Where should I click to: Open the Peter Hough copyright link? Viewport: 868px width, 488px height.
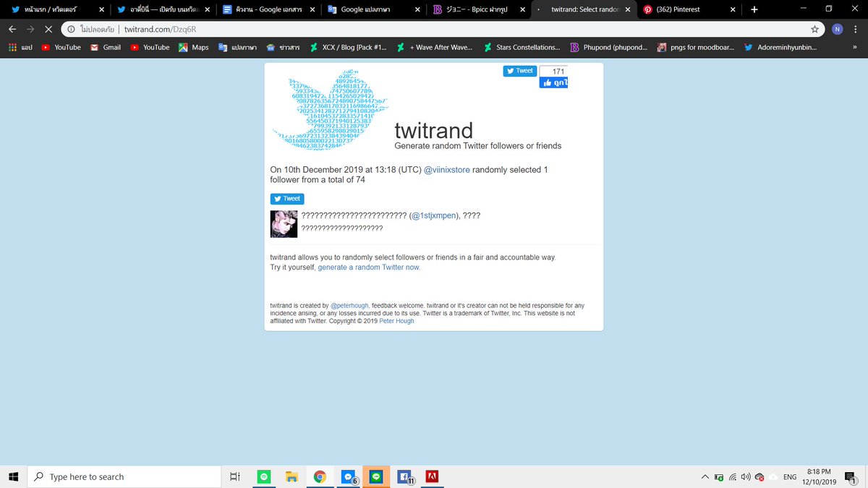(396, 321)
